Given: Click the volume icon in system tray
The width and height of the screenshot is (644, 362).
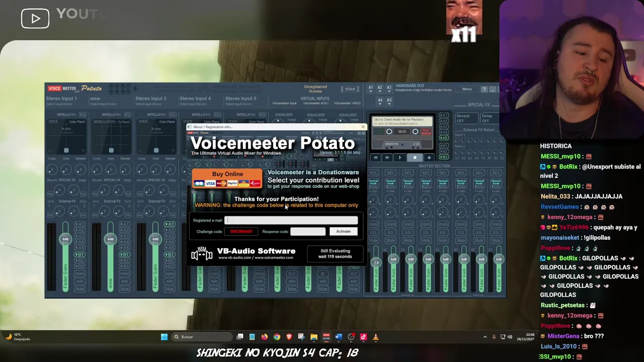Looking at the screenshot, I should (x=510, y=337).
